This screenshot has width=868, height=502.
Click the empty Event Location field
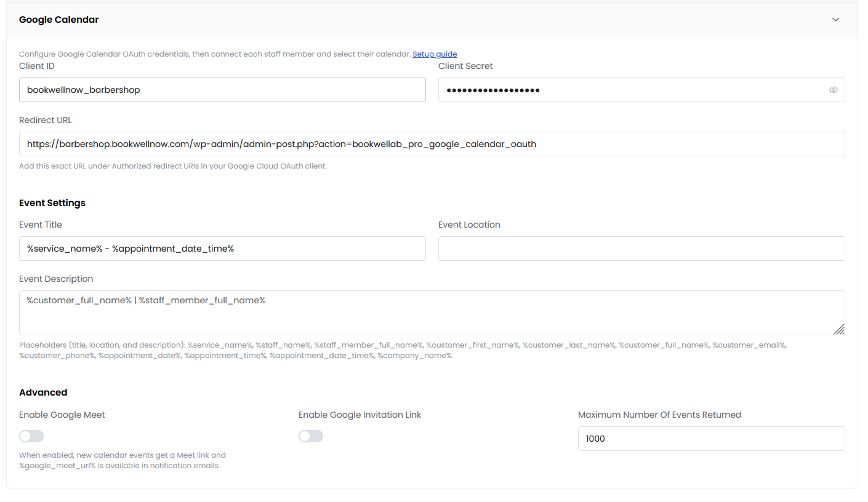641,249
